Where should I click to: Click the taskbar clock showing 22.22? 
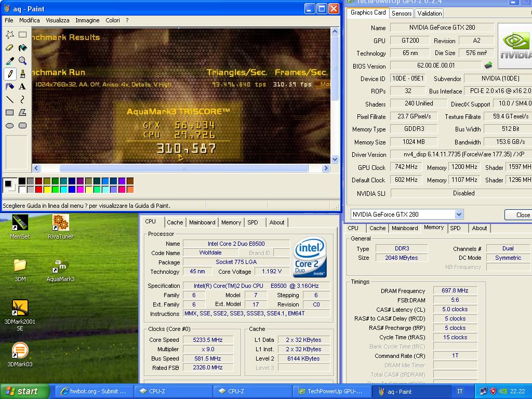(x=517, y=391)
